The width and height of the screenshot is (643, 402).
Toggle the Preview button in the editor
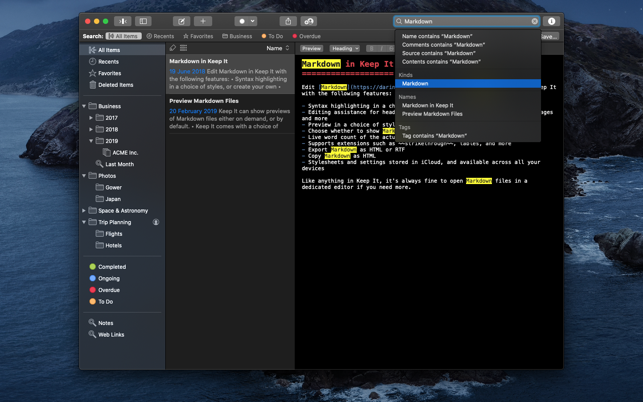[x=312, y=48]
